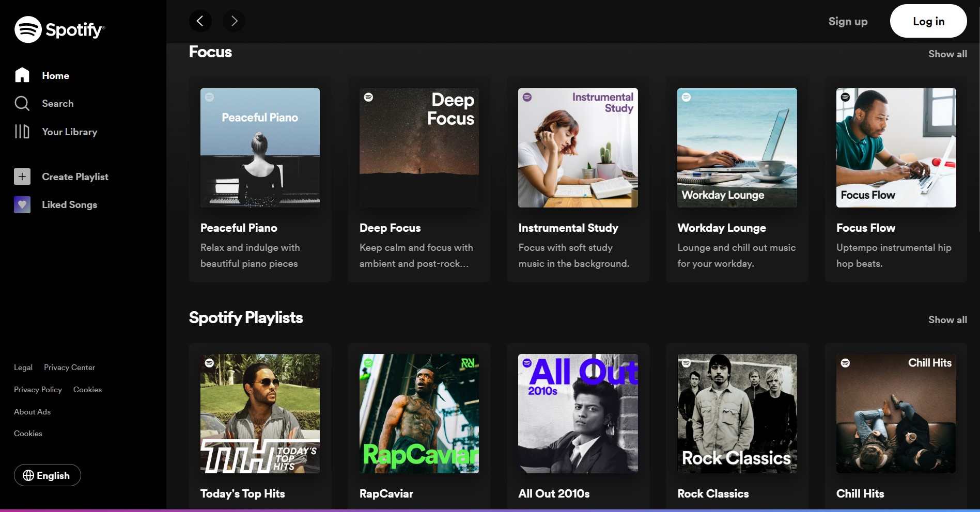The height and width of the screenshot is (512, 980).
Task: Click the Log in button
Action: (x=928, y=21)
